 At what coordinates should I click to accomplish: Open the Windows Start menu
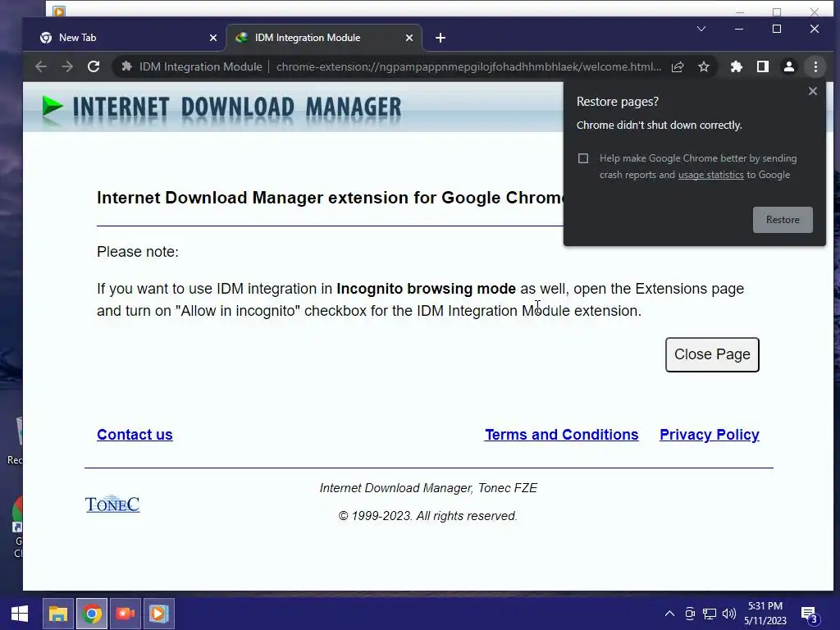tap(20, 614)
